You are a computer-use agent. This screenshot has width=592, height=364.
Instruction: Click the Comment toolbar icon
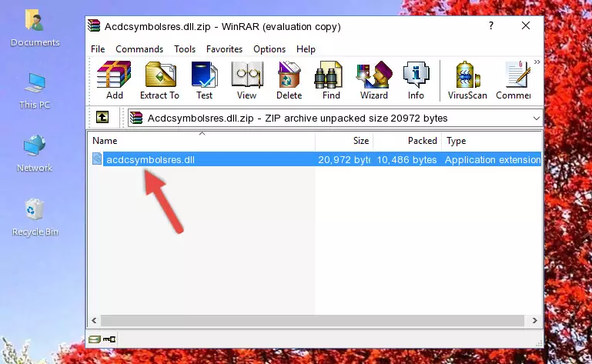(x=513, y=80)
